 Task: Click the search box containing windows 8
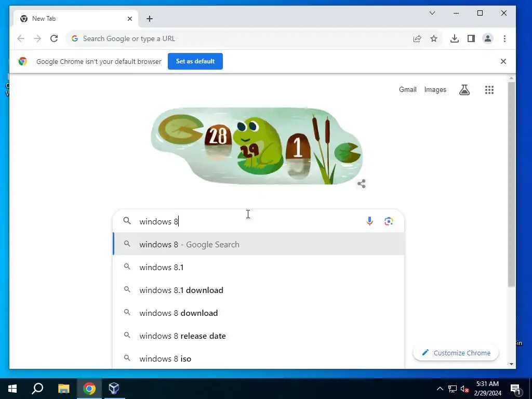coord(259,221)
